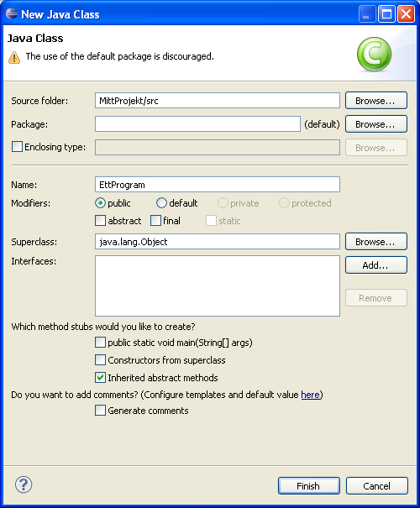This screenshot has width=420, height=508.
Task: Browse for the source folder
Action: (376, 101)
